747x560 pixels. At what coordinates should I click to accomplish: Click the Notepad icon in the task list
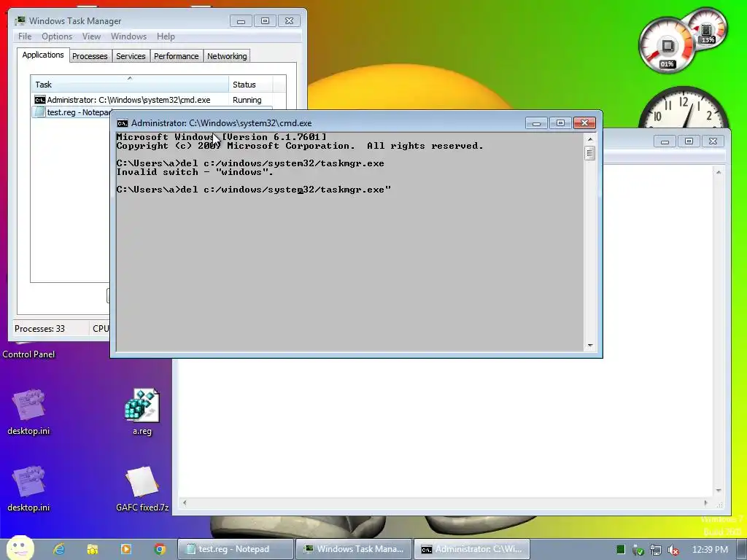point(39,112)
